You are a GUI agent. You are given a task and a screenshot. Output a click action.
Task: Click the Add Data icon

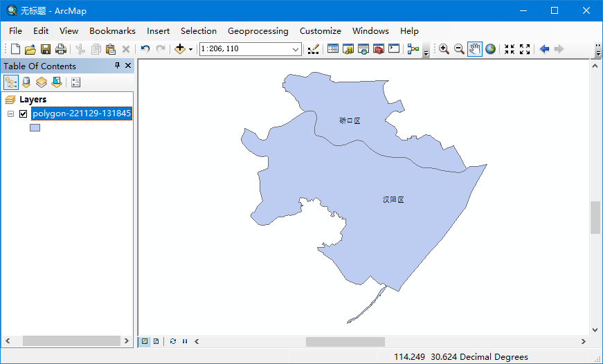pyautogui.click(x=179, y=49)
